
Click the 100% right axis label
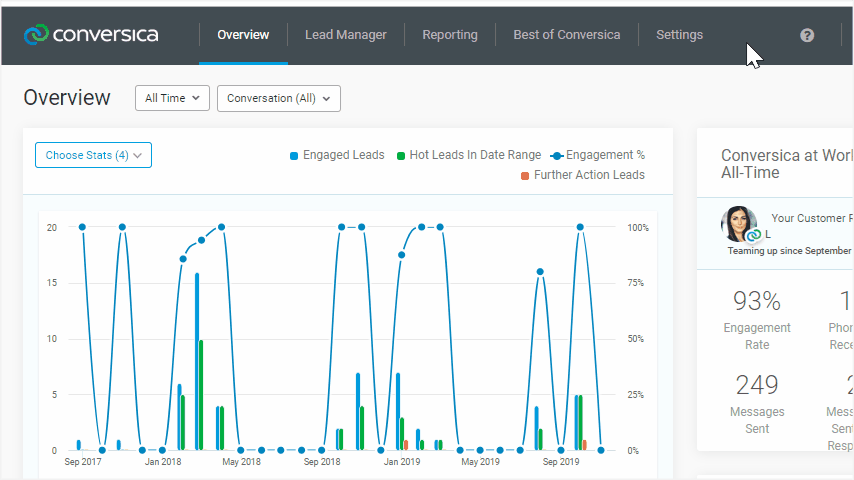coord(638,228)
